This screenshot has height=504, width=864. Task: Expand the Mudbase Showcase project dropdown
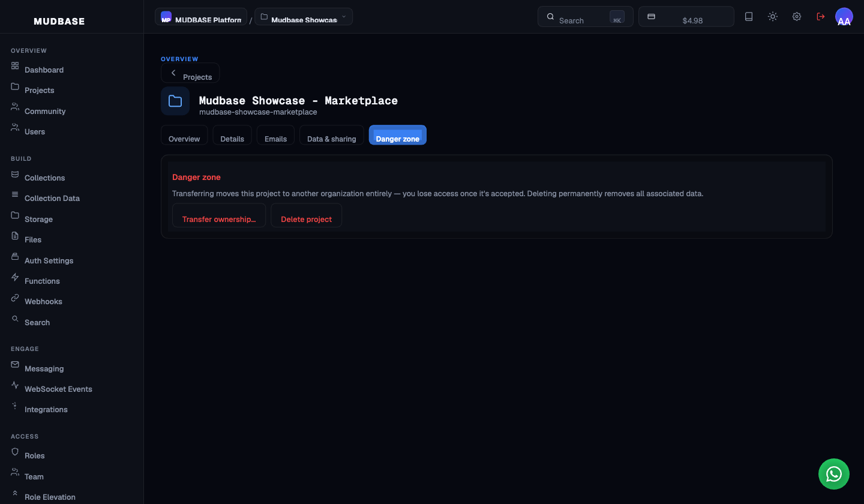(x=304, y=17)
